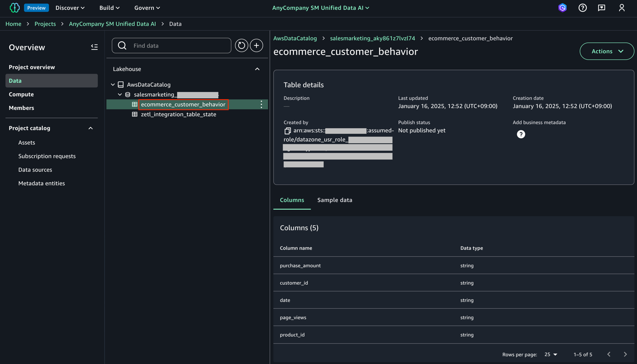Image resolution: width=637 pixels, height=364 pixels.
Task: Open the feedback chat icon
Action: pos(601,8)
